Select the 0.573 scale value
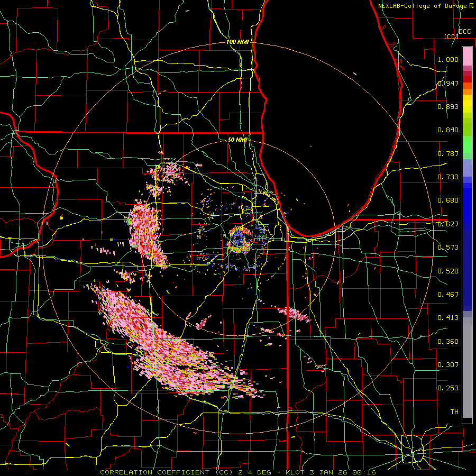The width and height of the screenshot is (476, 476). pyautogui.click(x=448, y=248)
